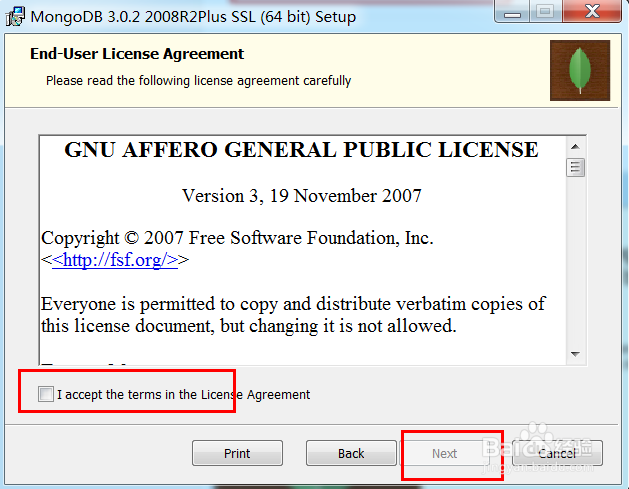Click the 'End-User License Agreement' heading
The width and height of the screenshot is (629, 489).
coord(137,53)
